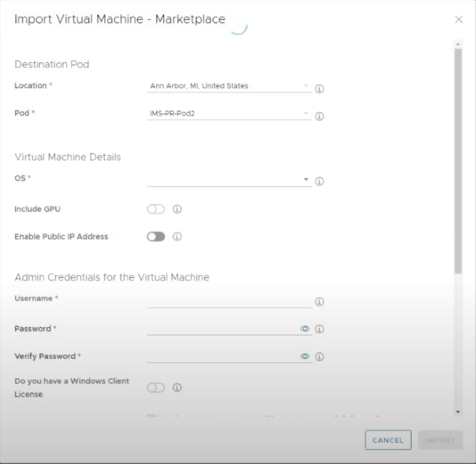Click the Windows Client License info icon
Screen dimensions: 476x464
tap(177, 387)
